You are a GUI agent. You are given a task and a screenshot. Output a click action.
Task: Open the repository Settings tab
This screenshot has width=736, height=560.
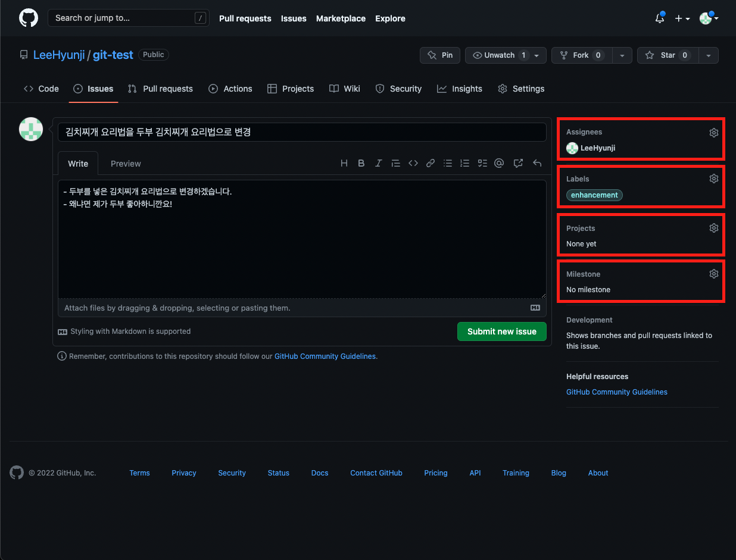click(521, 89)
